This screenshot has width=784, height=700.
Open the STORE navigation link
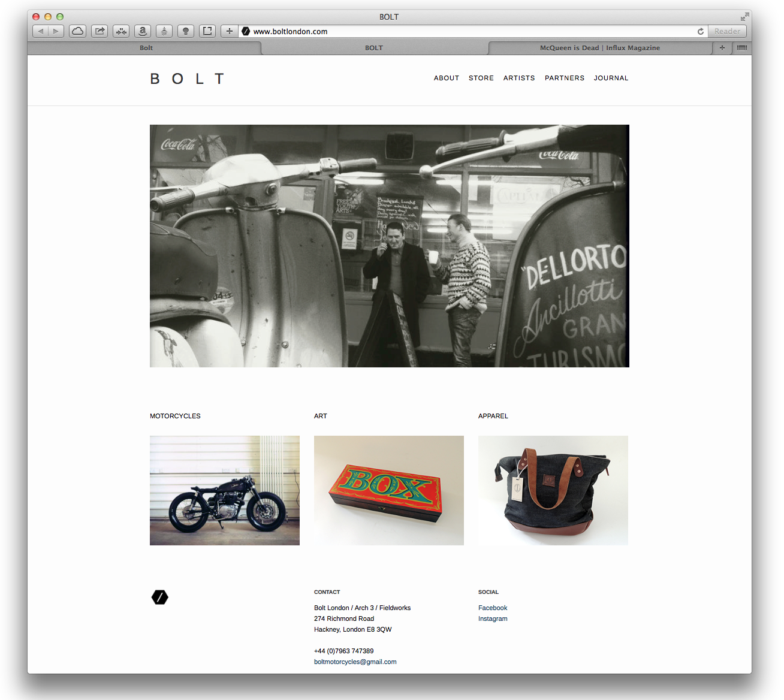[x=481, y=78]
